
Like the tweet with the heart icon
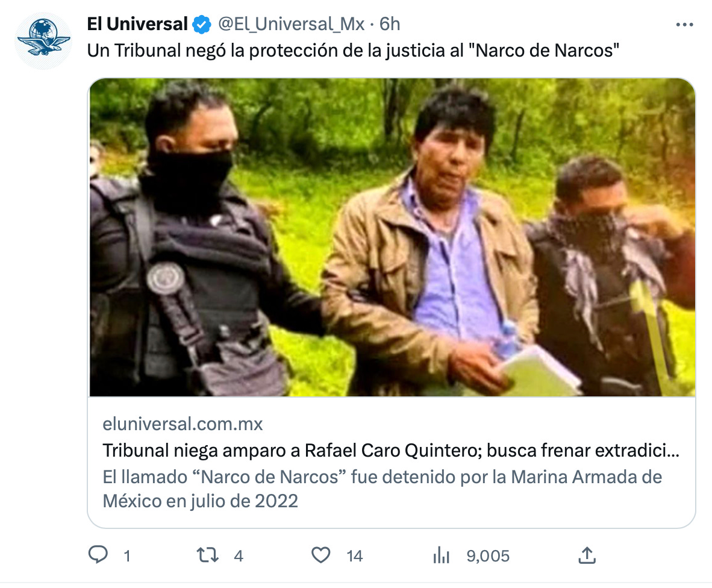[x=320, y=555]
